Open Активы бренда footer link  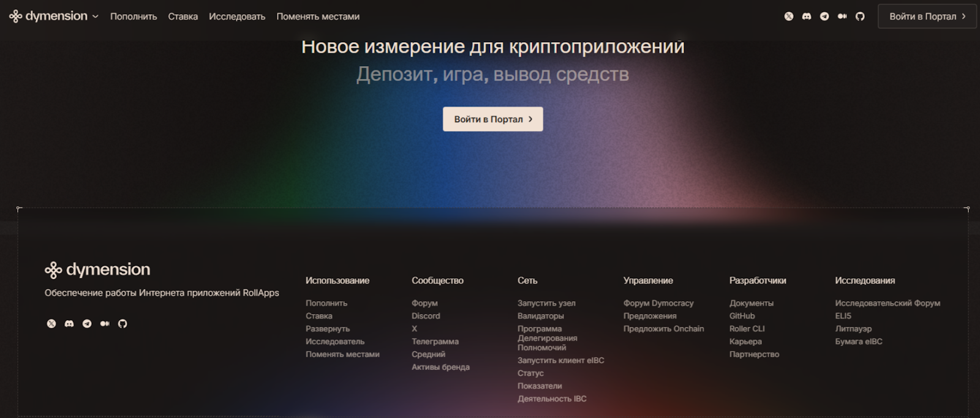tap(440, 367)
